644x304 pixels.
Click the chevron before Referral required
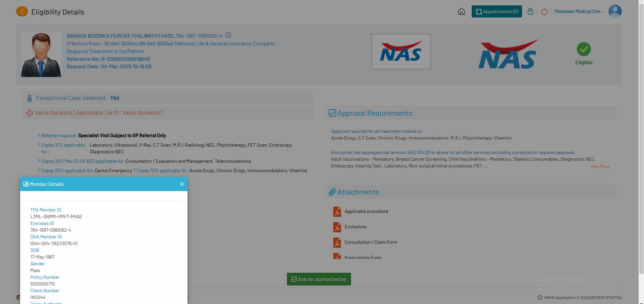[x=39, y=135]
